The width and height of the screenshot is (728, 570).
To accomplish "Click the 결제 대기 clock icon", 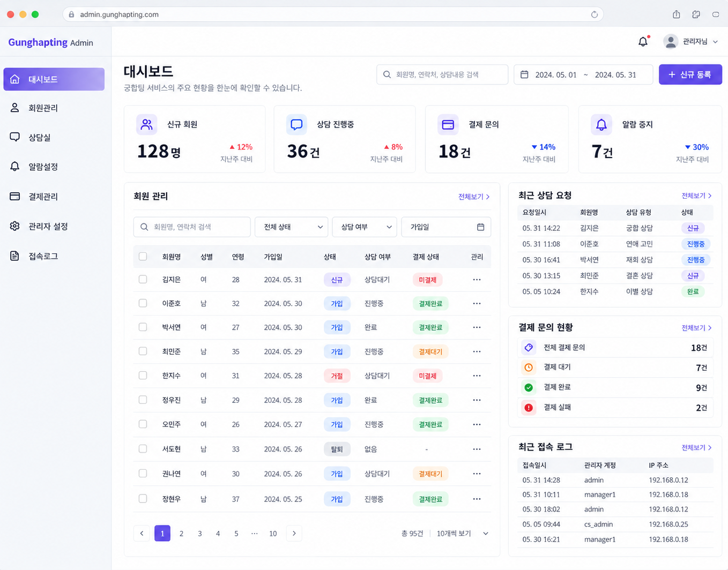I will tap(529, 367).
